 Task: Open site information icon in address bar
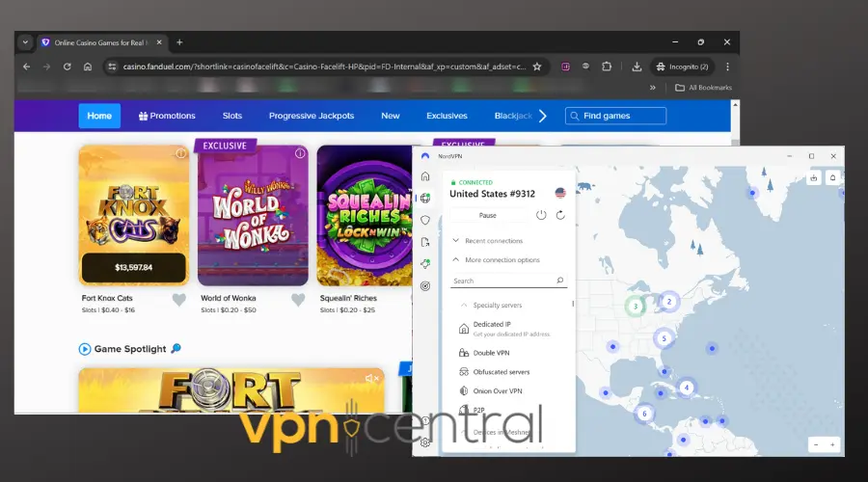point(112,67)
